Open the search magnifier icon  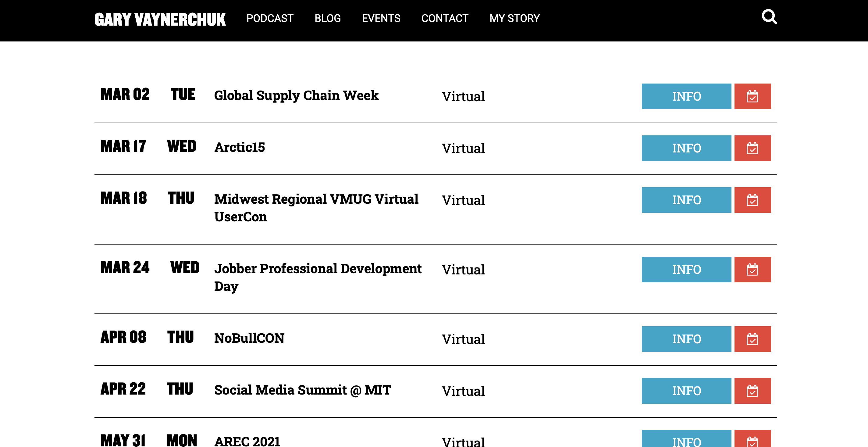pyautogui.click(x=769, y=17)
